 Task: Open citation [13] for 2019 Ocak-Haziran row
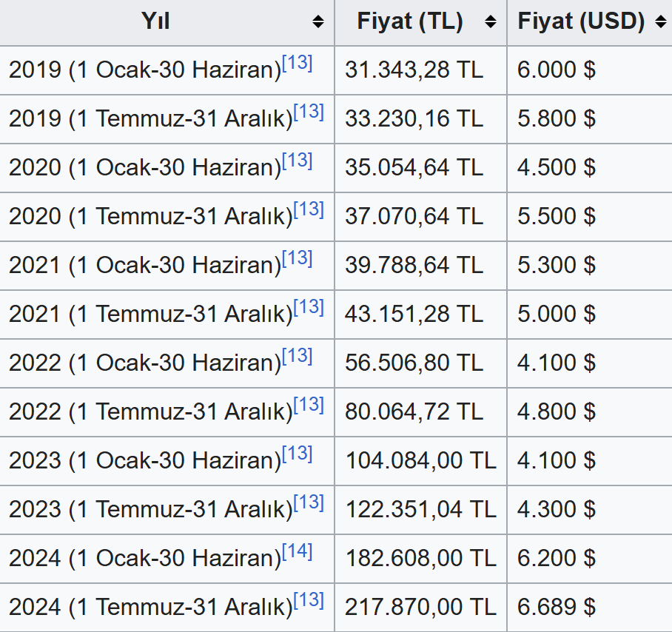298,64
